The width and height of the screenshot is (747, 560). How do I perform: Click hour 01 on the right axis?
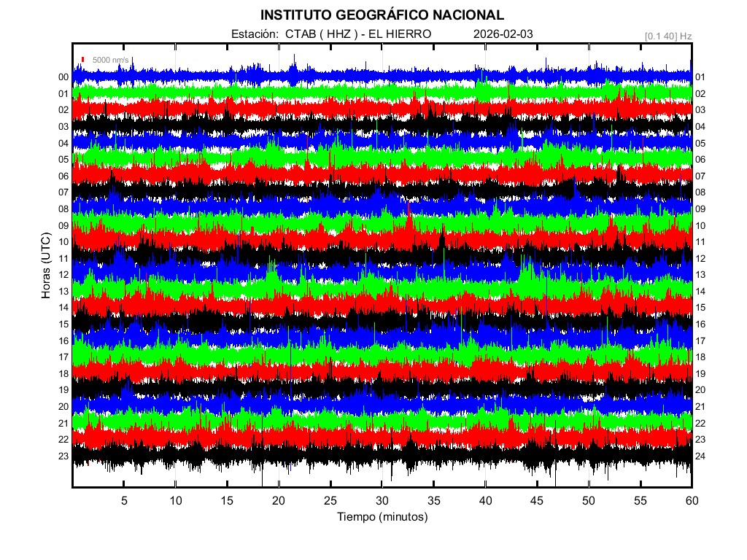pyautogui.click(x=700, y=77)
